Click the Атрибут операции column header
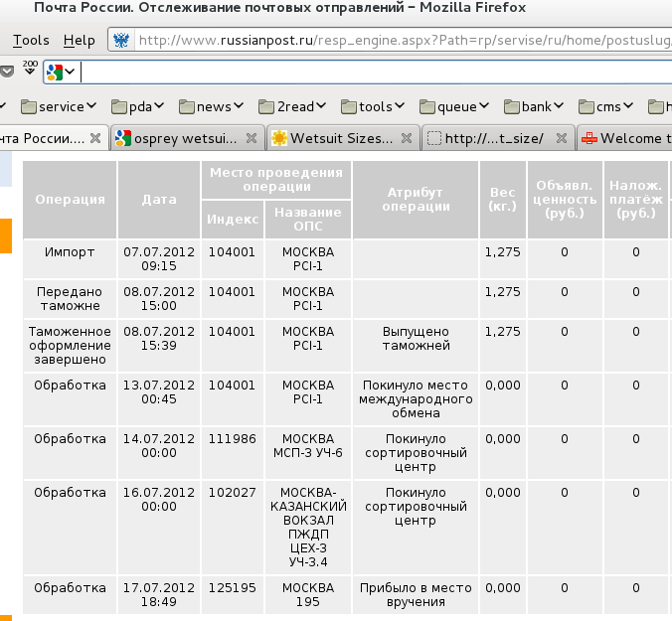Viewport: 672px width, 621px height. coord(416,200)
